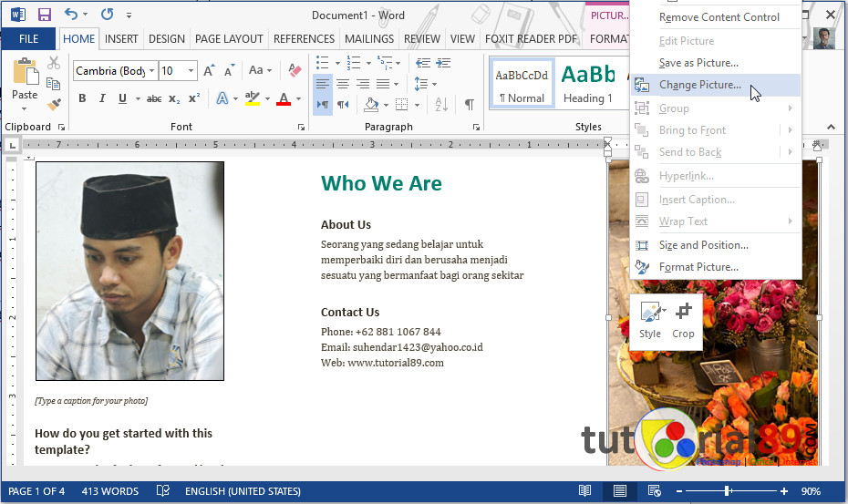This screenshot has width=848, height=504.
Task: Click the Text Effects icon
Action: point(222,98)
